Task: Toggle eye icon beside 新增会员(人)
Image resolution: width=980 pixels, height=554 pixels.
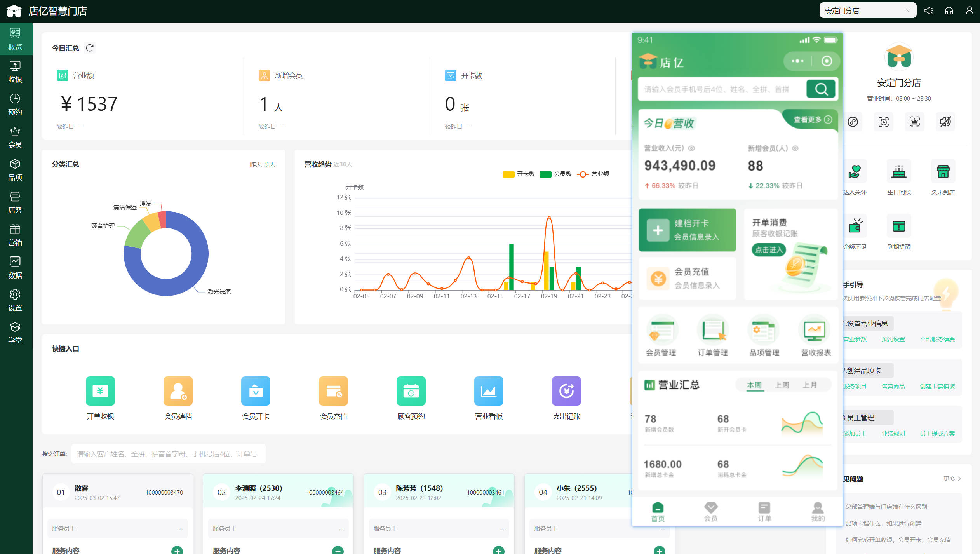Action: pyautogui.click(x=795, y=148)
